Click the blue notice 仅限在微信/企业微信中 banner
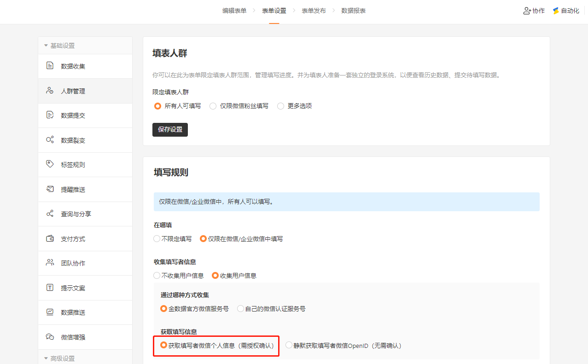The width and height of the screenshot is (588, 364). pyautogui.click(x=346, y=202)
